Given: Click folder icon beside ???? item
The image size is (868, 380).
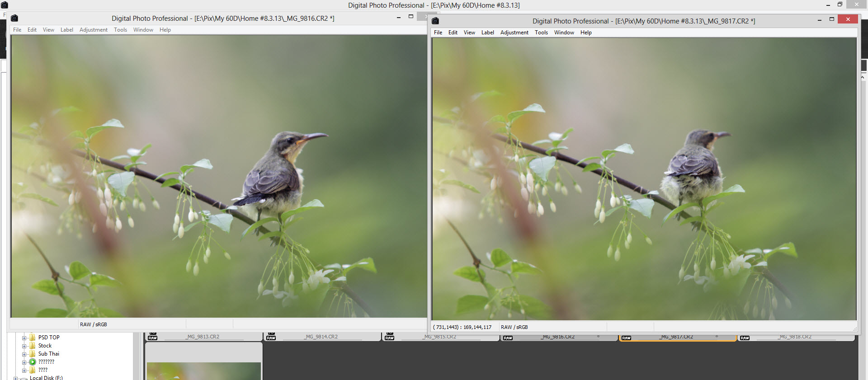Looking at the screenshot, I should tap(33, 370).
